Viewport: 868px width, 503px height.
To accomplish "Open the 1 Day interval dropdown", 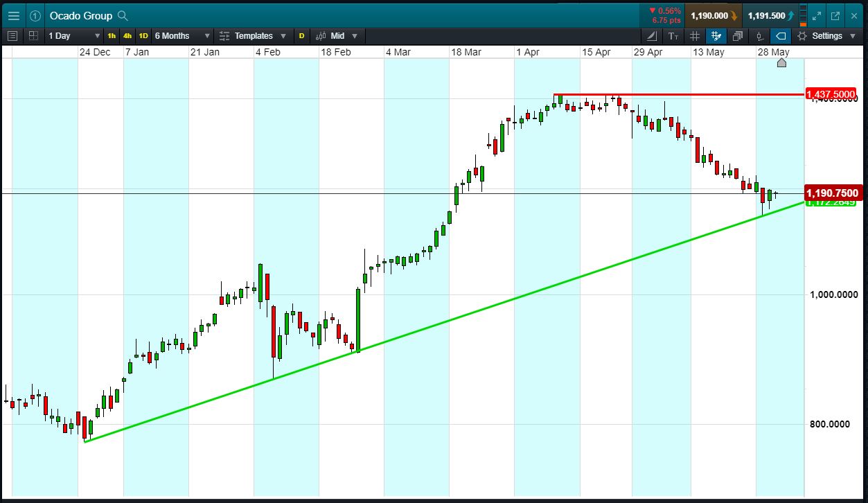I will [73, 35].
